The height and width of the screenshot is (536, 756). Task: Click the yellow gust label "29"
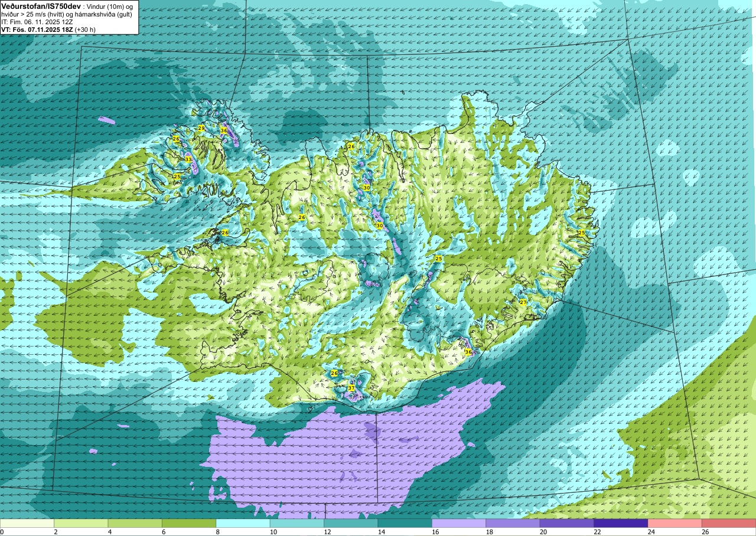coord(201,128)
